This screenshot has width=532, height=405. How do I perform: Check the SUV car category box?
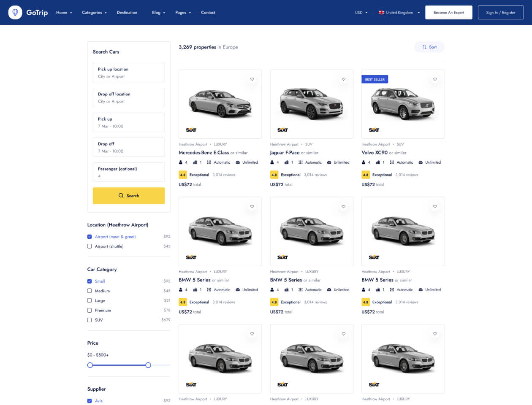pyautogui.click(x=90, y=320)
